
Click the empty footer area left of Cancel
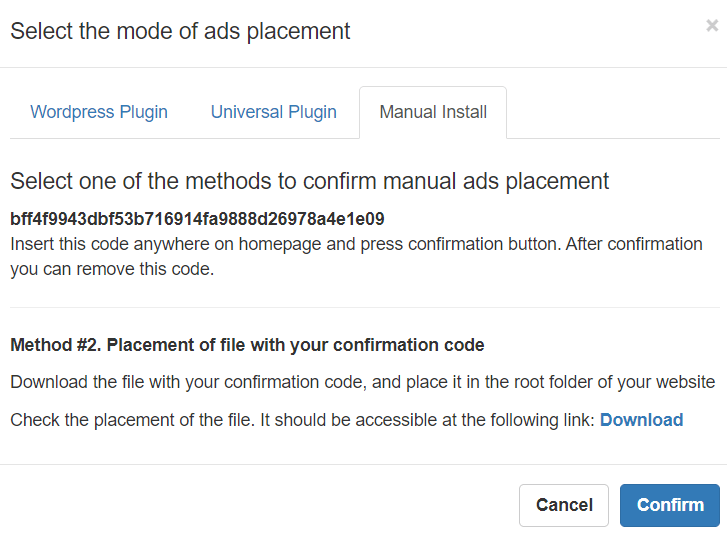click(260, 505)
